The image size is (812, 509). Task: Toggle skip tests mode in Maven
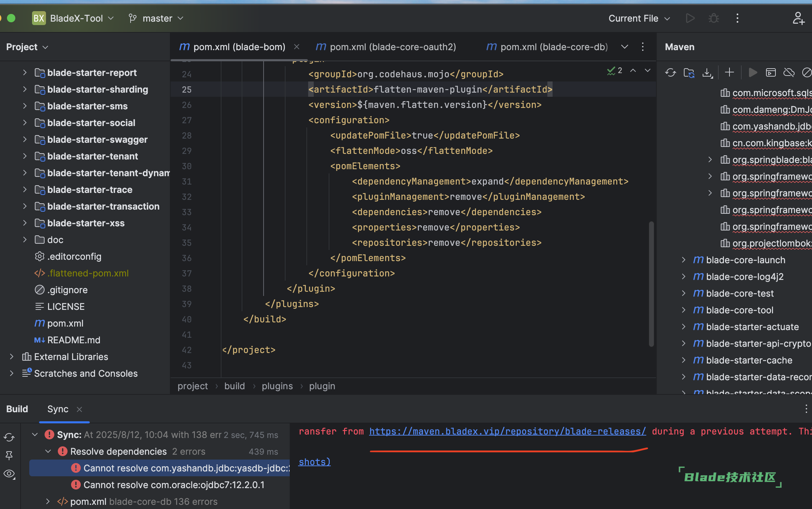[806, 72]
